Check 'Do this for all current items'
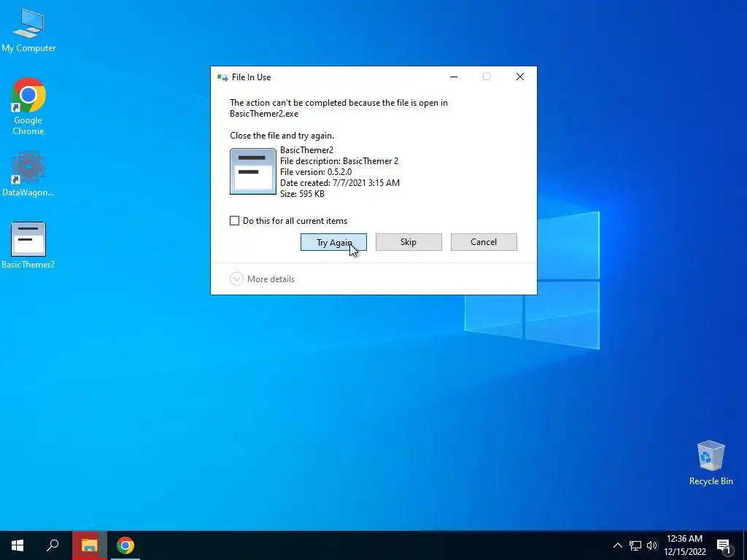 [234, 220]
